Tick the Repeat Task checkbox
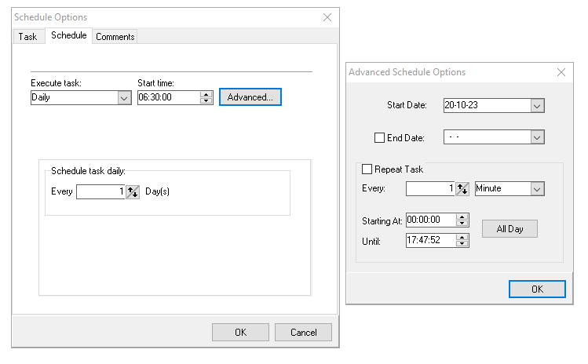 [367, 169]
